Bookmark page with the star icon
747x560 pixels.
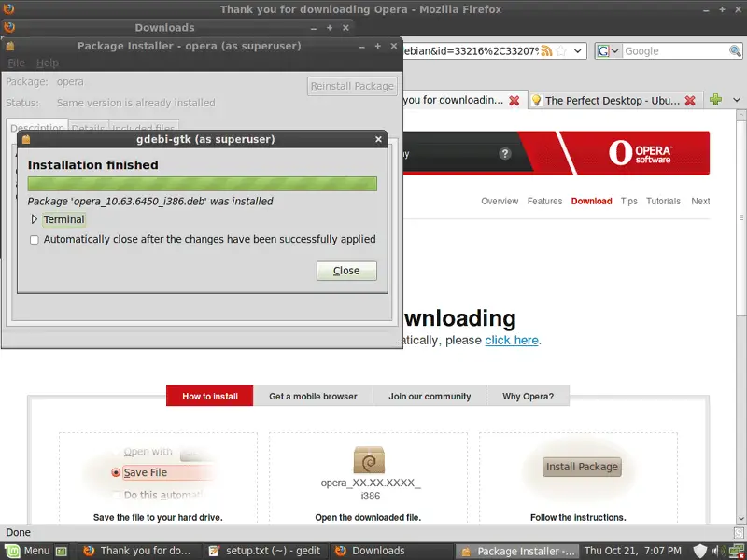click(x=562, y=51)
